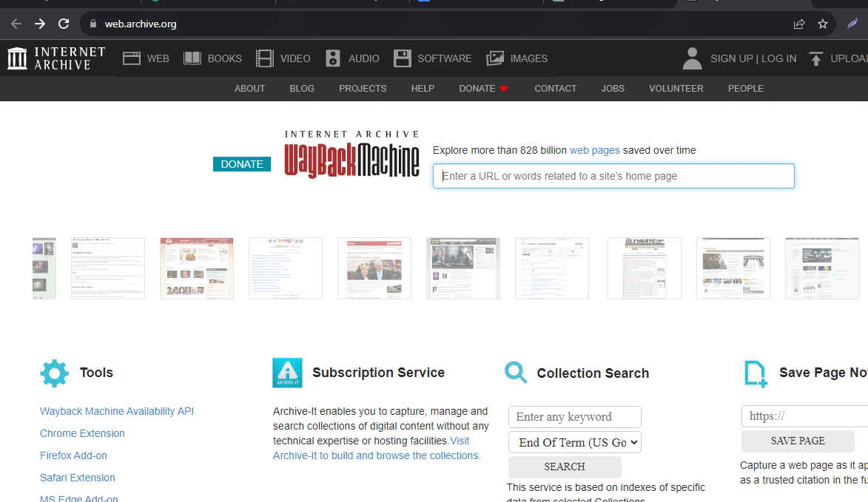This screenshot has height=502, width=868.
Task: Click the browser forward arrow
Action: [40, 24]
